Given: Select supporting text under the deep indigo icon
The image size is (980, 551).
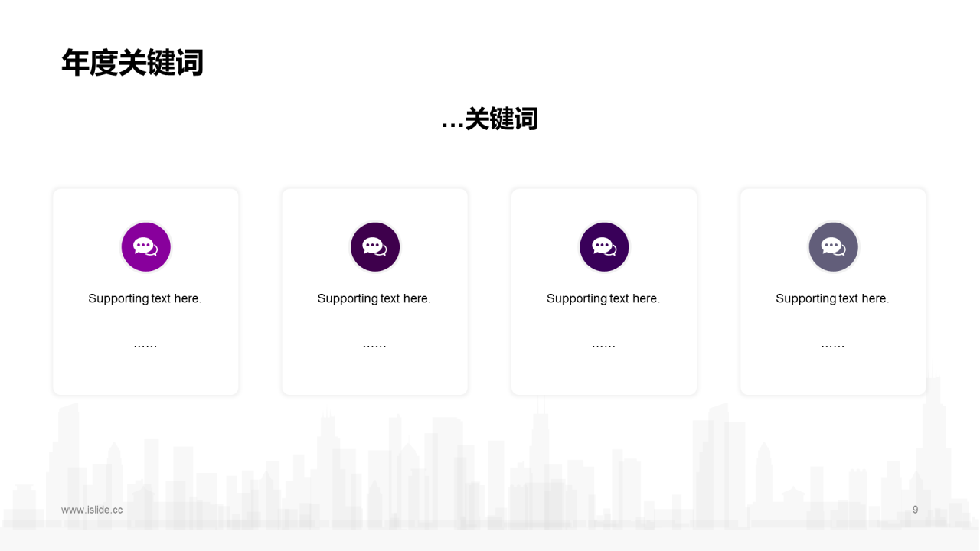Looking at the screenshot, I should pos(603,298).
